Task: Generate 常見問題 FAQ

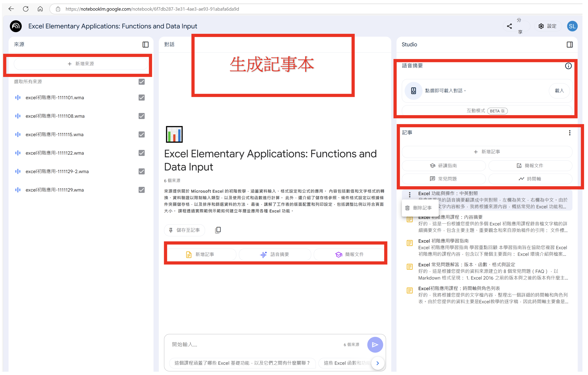Action: [x=443, y=179]
